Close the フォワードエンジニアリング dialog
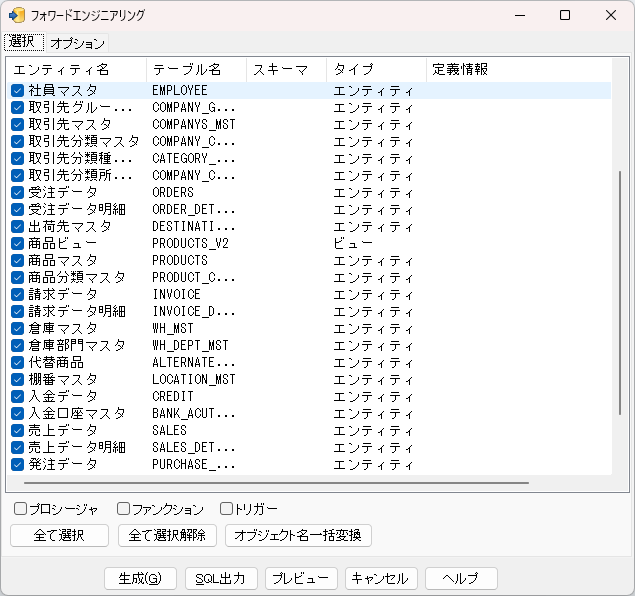This screenshot has height=596, width=635. (611, 15)
